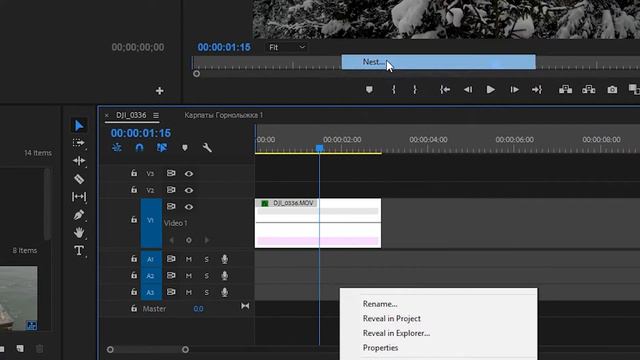This screenshot has height=360, width=640.
Task: Click the Mark In button
Action: coord(393,89)
